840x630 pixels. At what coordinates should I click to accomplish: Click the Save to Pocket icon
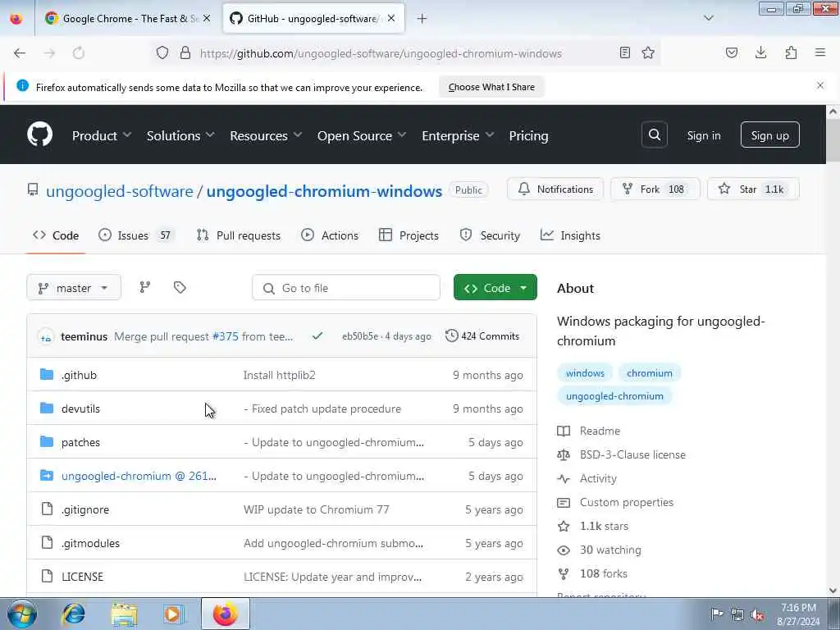pos(731,52)
